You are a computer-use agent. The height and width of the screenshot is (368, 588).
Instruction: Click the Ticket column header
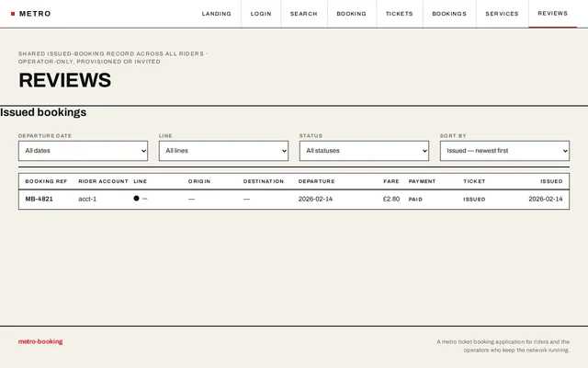click(474, 181)
